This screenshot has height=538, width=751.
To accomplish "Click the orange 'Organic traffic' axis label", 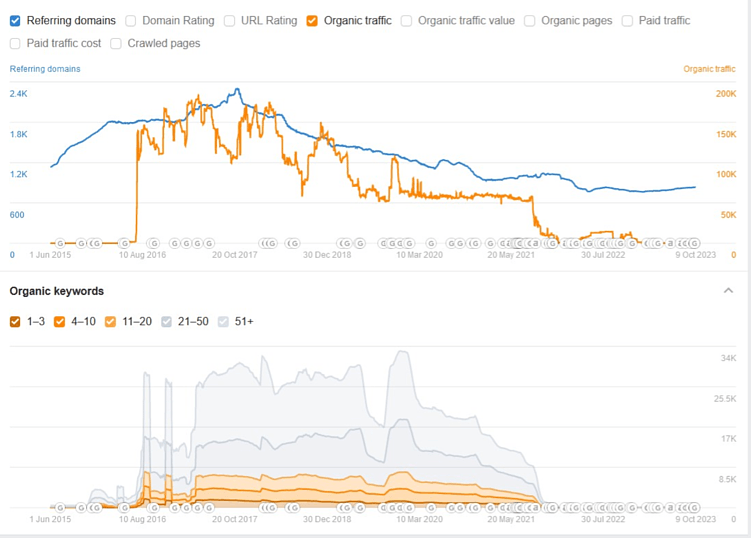I will [x=709, y=69].
